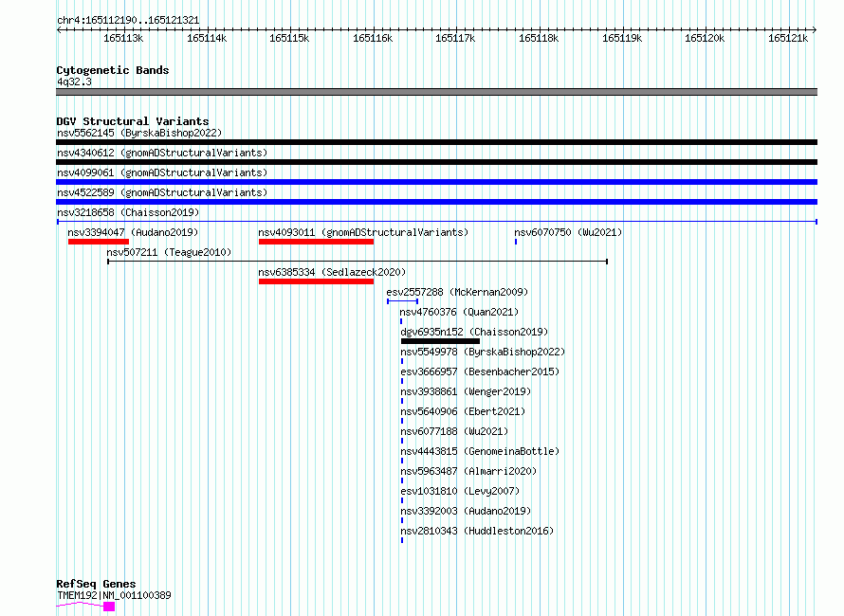Viewport: 844px width, 616px height.
Task: Select the 165119k ruler position label
Action: (622, 38)
